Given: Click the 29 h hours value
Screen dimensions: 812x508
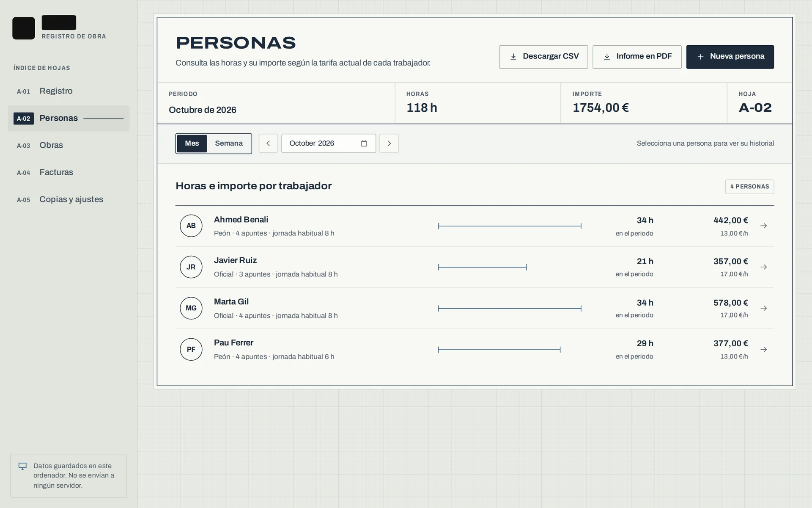Looking at the screenshot, I should coord(645,344).
